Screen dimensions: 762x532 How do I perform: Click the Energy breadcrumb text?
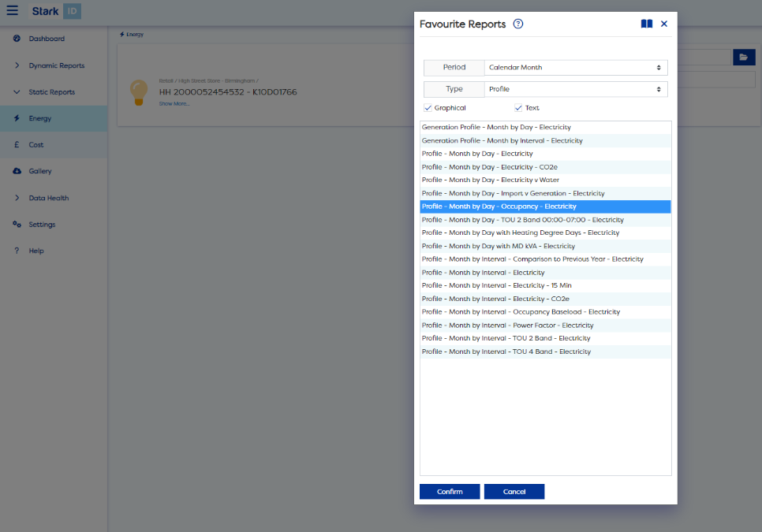pyautogui.click(x=135, y=35)
